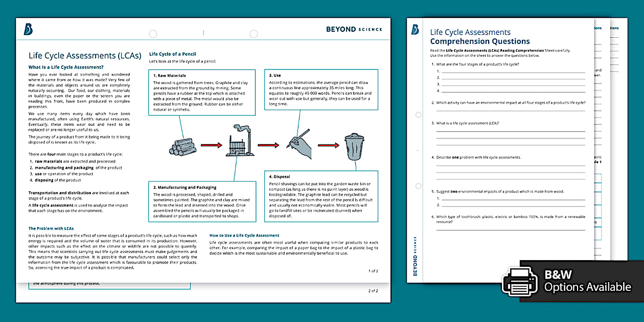
Task: Click the red arrow between factory and hand
Action: [268, 146]
